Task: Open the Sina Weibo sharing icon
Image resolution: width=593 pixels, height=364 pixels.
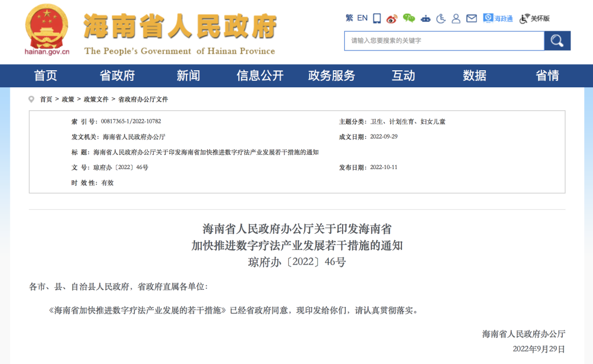Action: click(x=391, y=18)
